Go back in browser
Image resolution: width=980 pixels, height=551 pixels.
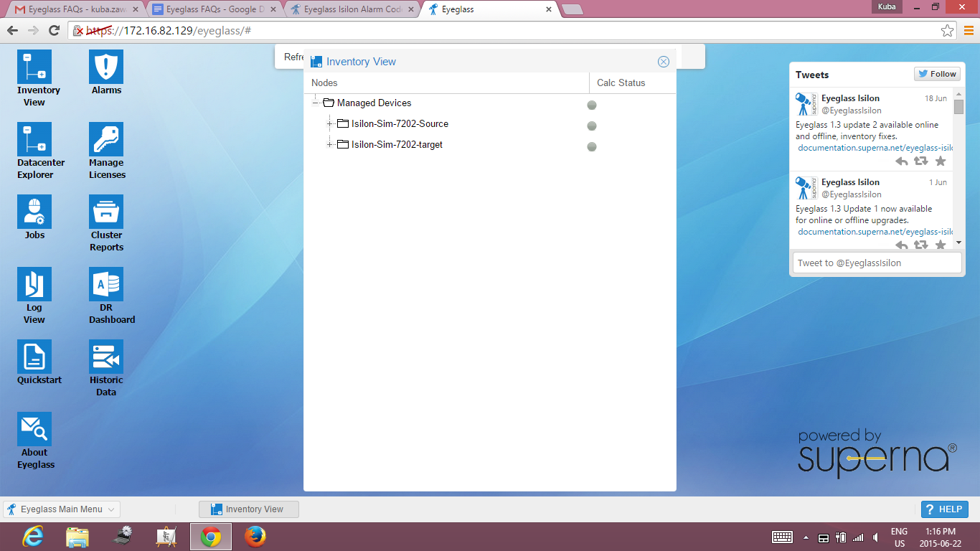pos(12,30)
